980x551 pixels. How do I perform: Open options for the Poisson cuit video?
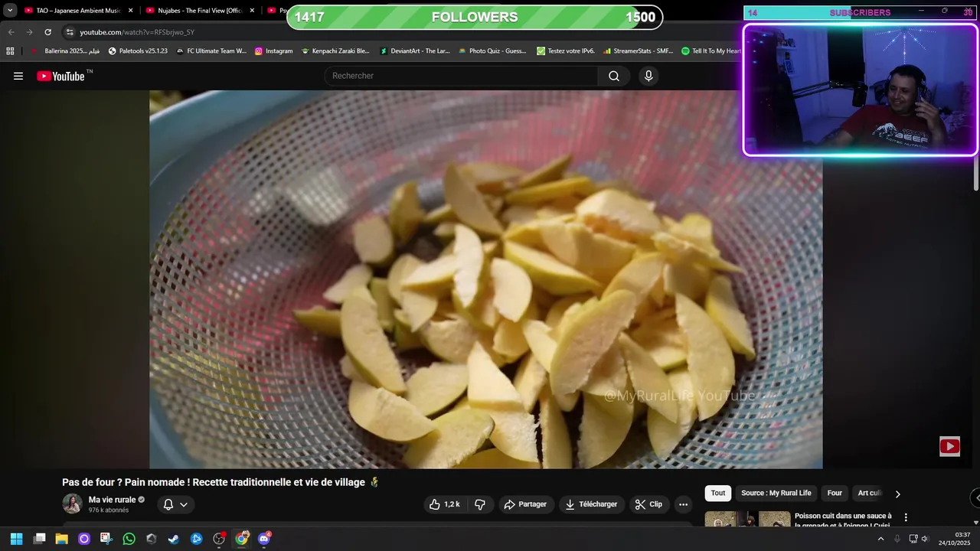[906, 517]
